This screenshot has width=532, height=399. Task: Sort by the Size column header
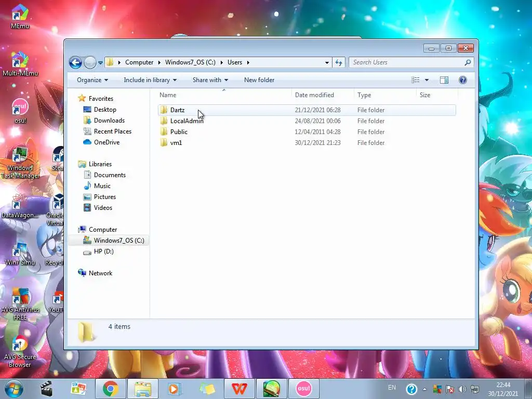point(437,95)
